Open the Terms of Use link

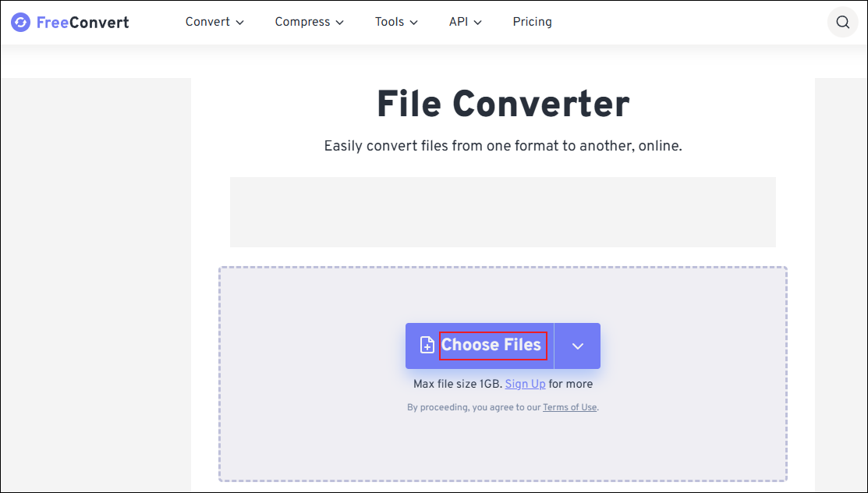569,406
